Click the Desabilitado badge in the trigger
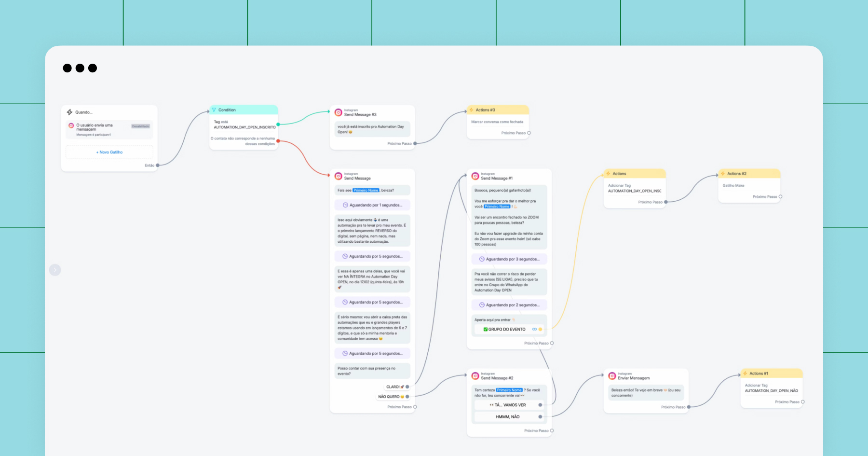868x456 pixels. click(141, 126)
